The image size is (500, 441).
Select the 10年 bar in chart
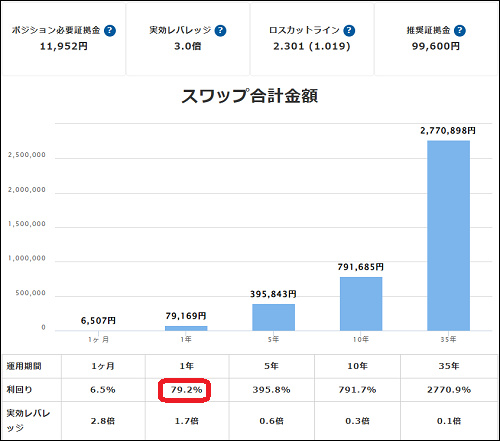click(361, 304)
